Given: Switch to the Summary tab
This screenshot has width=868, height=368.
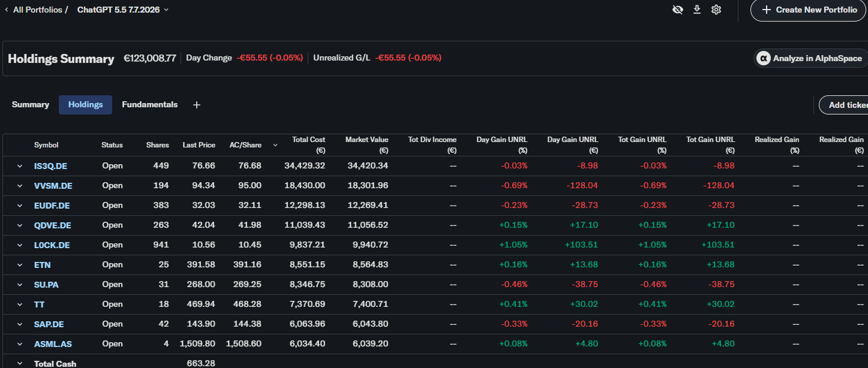Looking at the screenshot, I should [x=31, y=104].
